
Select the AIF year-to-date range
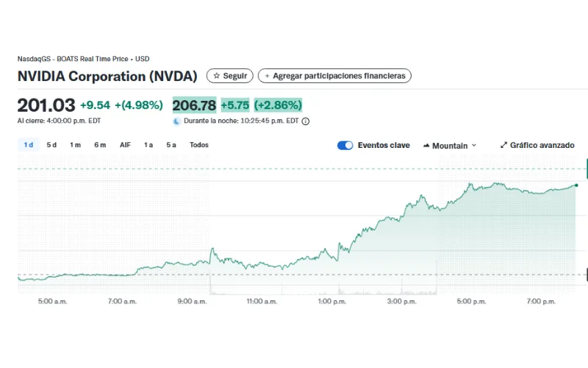125,145
